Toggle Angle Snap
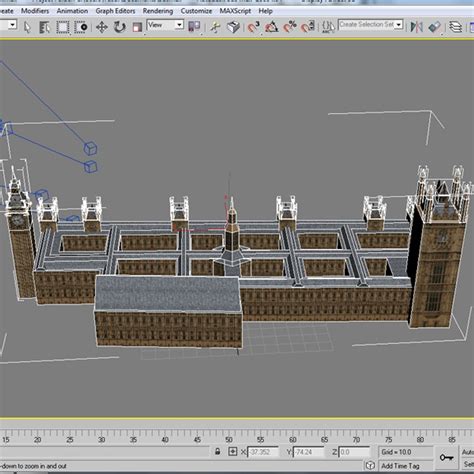Screen dimensions: 474x474 (272, 27)
